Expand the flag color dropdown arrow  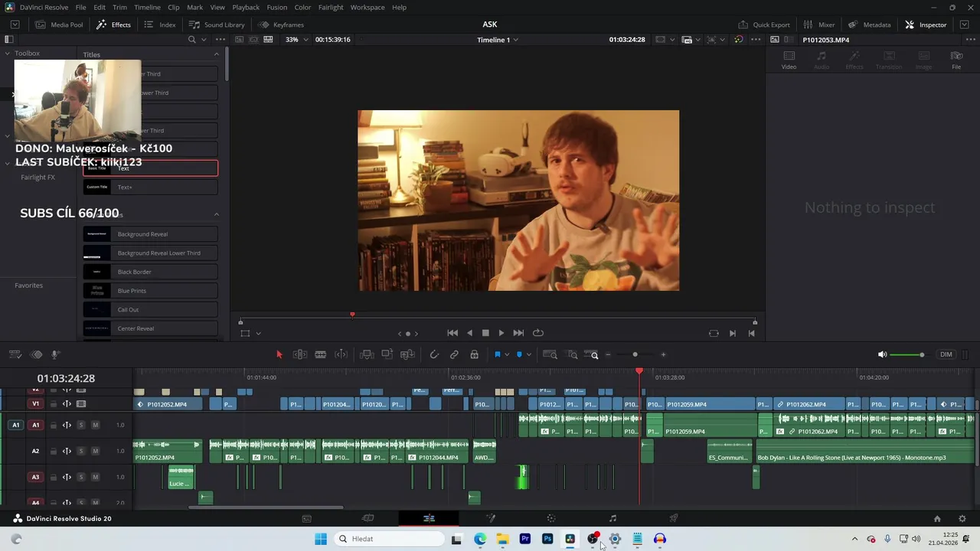[x=507, y=354]
